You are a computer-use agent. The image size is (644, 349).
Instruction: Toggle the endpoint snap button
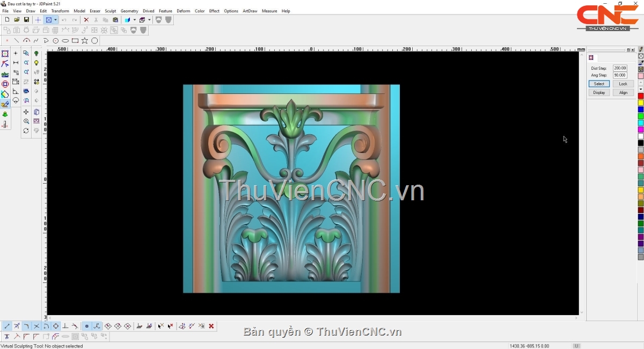7,326
